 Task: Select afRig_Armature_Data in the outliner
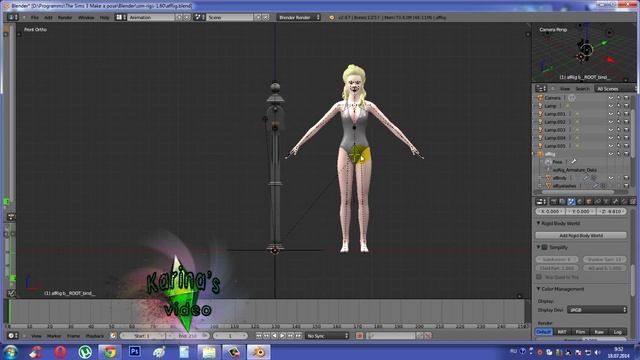[x=575, y=170]
